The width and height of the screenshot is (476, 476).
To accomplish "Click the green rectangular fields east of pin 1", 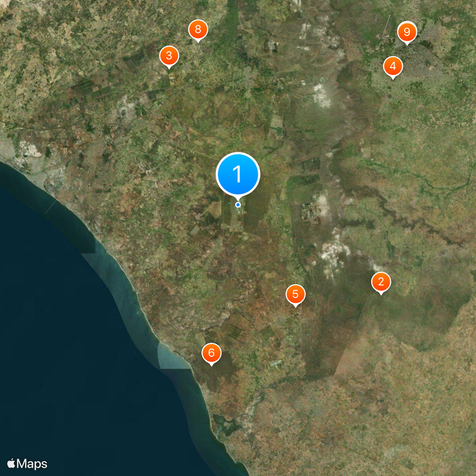I will coord(303,182).
